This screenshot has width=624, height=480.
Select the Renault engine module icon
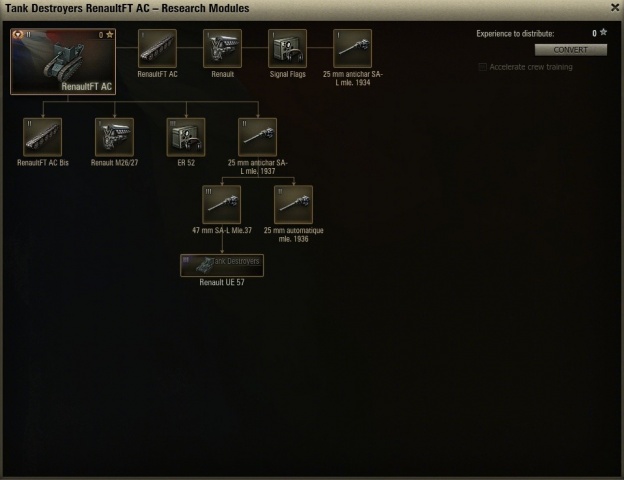coord(222,48)
